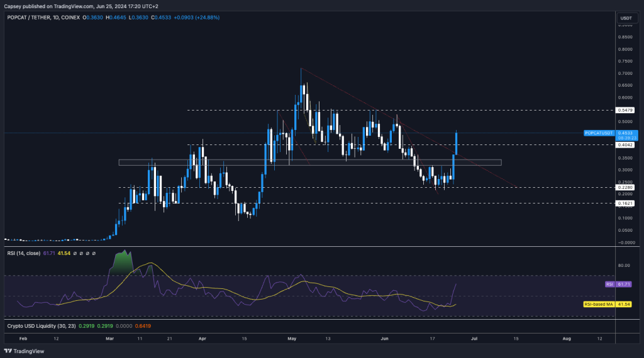The width and height of the screenshot is (644, 358).
Task: Click the Feb label on time axis
Action: [x=23, y=339]
